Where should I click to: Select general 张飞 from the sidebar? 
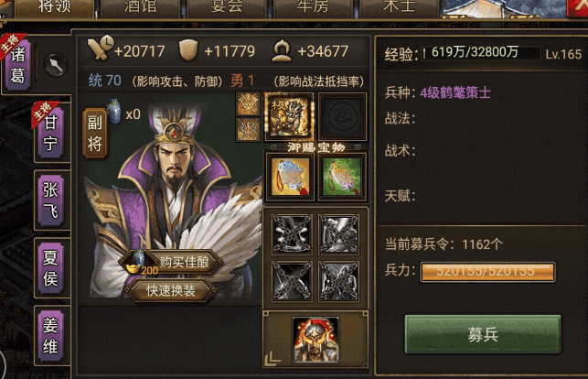click(51, 200)
